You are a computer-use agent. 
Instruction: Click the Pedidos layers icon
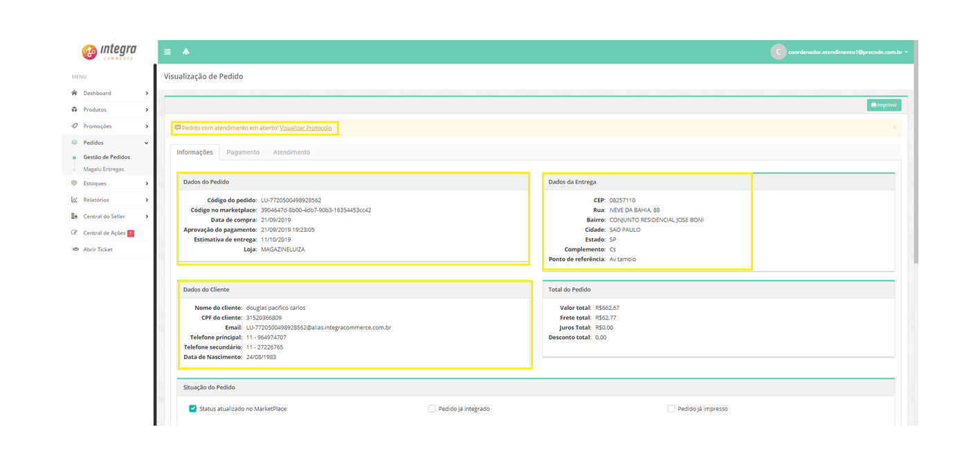75,143
